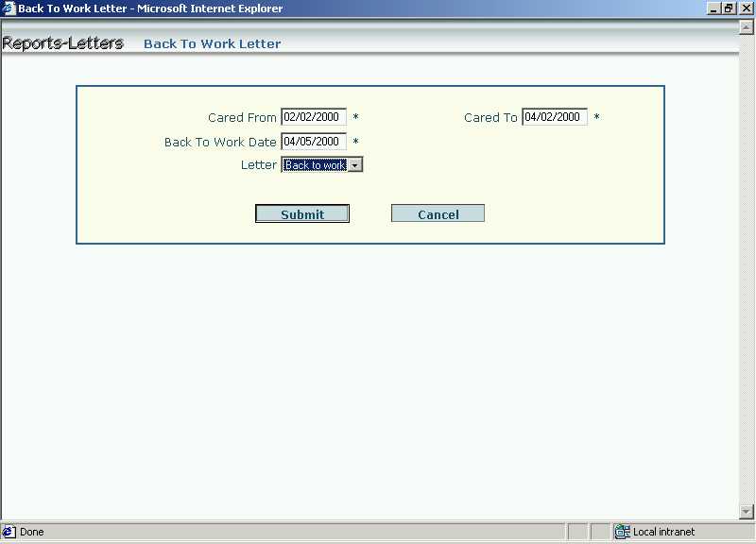Click the Done status text
This screenshot has height=544, width=756.
pos(32,532)
